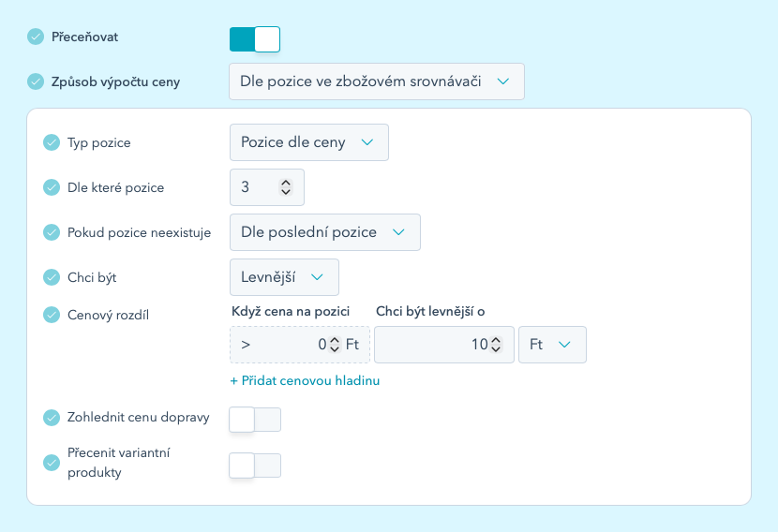
Task: Expand the Pokud pozice neexistuje dropdown
Action: [x=325, y=232]
